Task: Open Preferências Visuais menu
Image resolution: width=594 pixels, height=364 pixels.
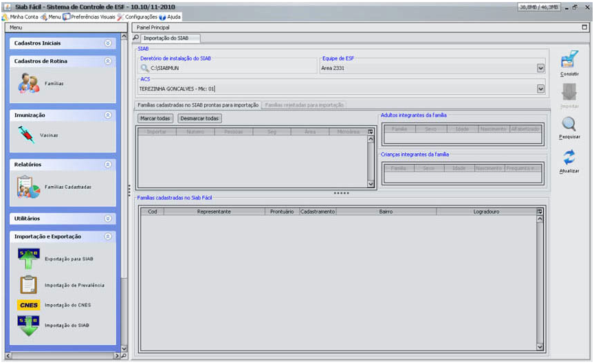Action: [89, 16]
